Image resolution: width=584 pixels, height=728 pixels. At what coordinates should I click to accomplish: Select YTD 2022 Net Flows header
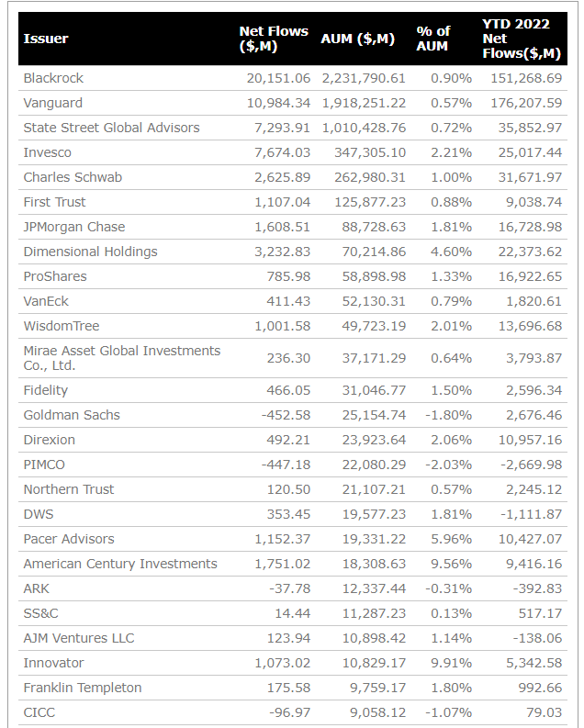(522, 39)
